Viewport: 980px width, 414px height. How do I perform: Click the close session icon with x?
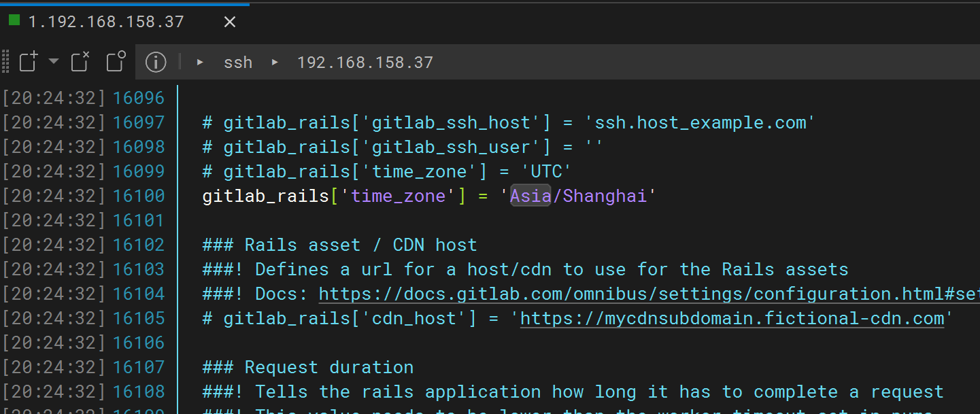click(80, 62)
